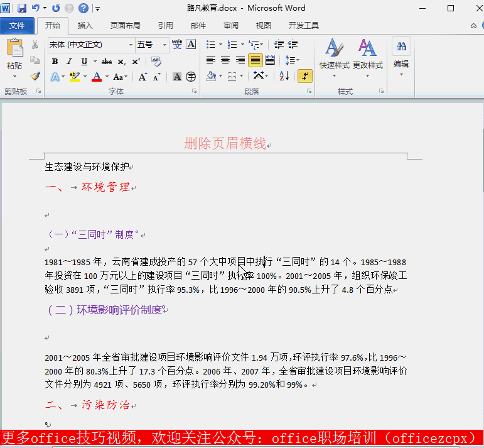Image resolution: width=484 pixels, height=448 pixels.
Task: Switch to the 页面布局 tab
Action: click(x=126, y=25)
